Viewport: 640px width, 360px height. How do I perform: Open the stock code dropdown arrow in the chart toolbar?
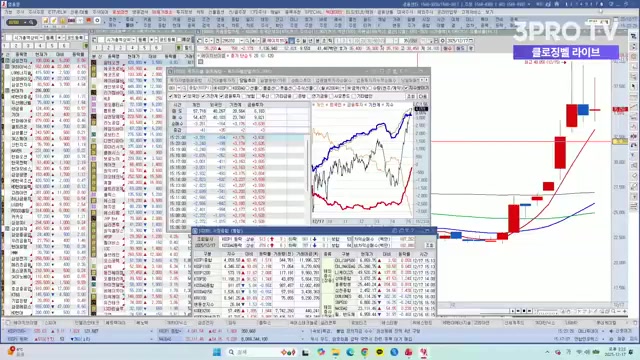pyautogui.click(x=242, y=41)
